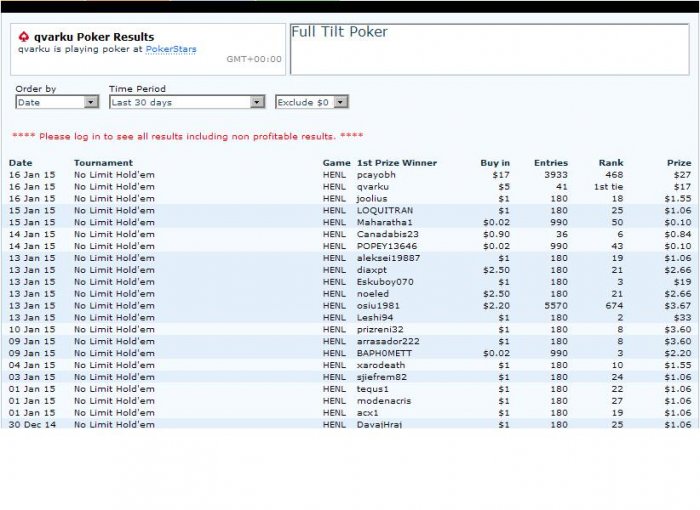Click the Rank column header

click(x=611, y=163)
